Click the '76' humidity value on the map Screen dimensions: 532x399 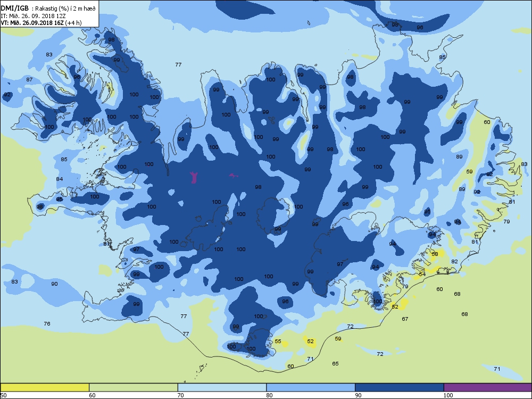click(47, 323)
